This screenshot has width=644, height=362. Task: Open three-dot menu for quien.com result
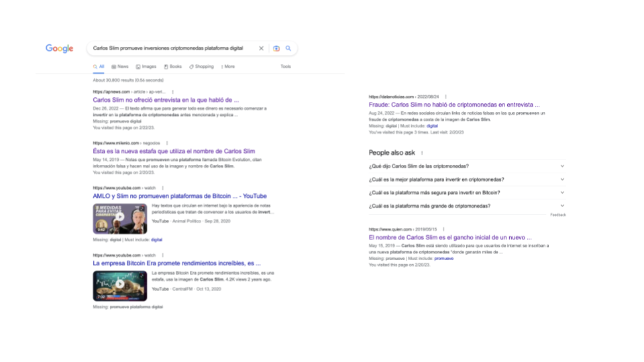pyautogui.click(x=443, y=229)
